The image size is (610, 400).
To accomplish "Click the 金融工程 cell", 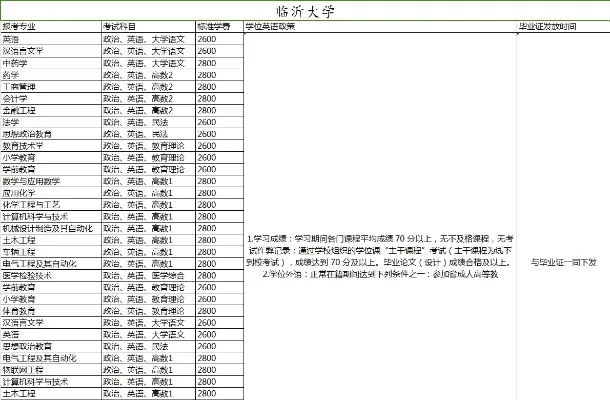I will [x=51, y=110].
